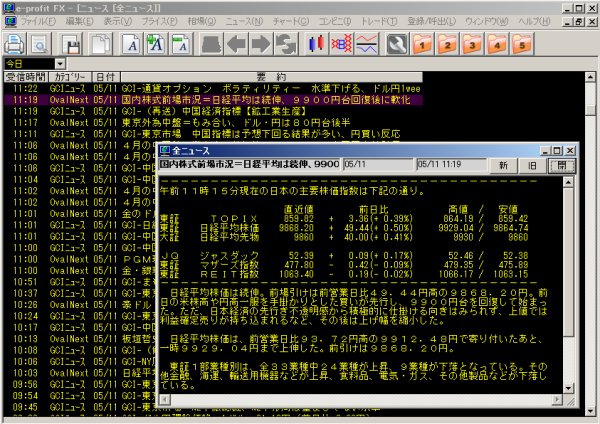Image resolution: width=600 pixels, height=424 pixels.
Task: Select 11:19 GCI 中国経済指標 news row
Action: [213, 111]
